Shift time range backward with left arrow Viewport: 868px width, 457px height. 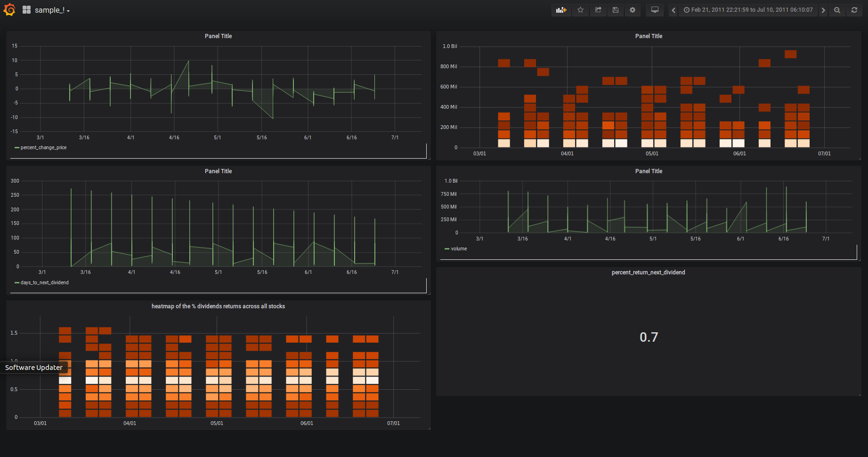point(673,10)
